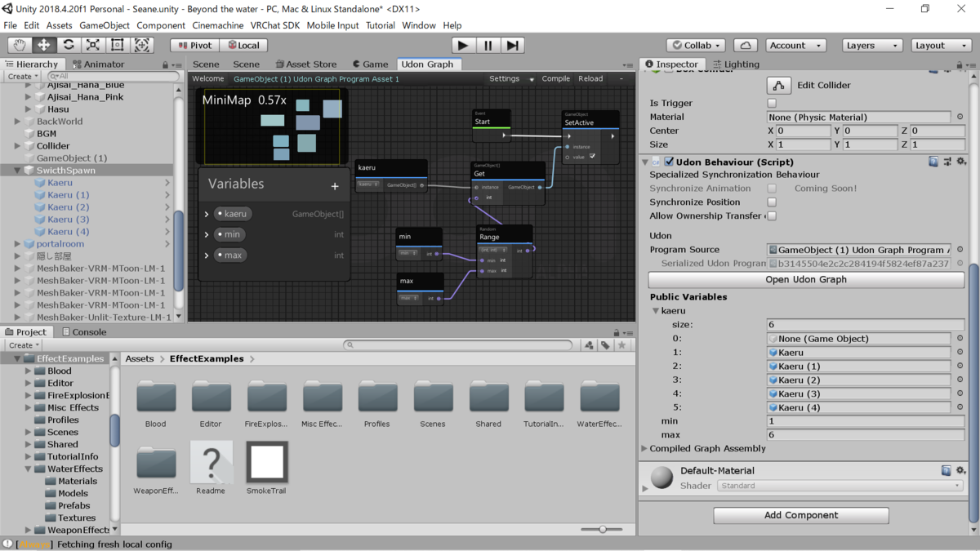Click Edit Collider icon button
This screenshot has height=551, width=980.
[779, 85]
